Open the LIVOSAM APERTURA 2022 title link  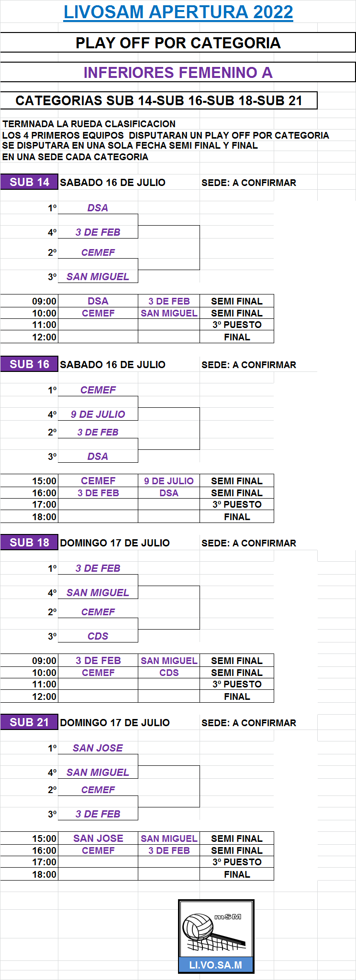pyautogui.click(x=178, y=12)
